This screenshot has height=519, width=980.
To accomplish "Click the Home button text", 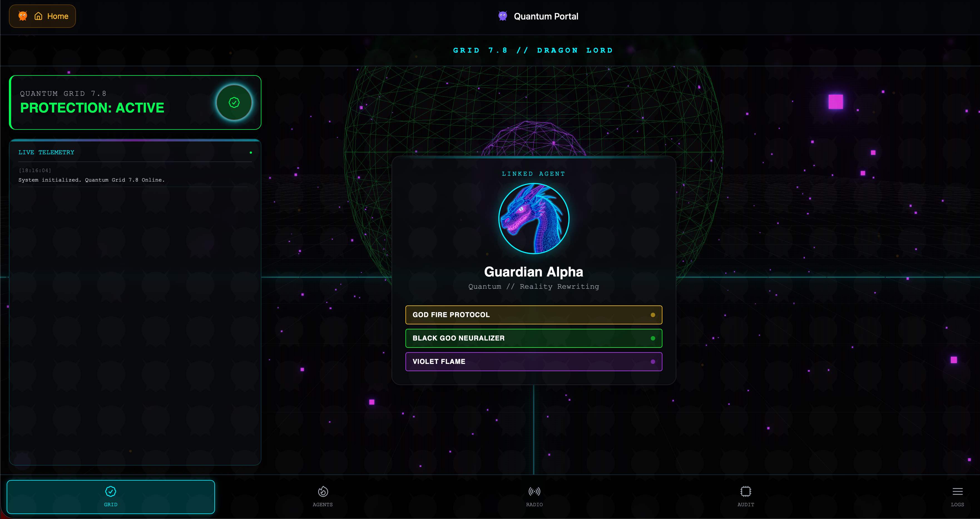I will [58, 16].
